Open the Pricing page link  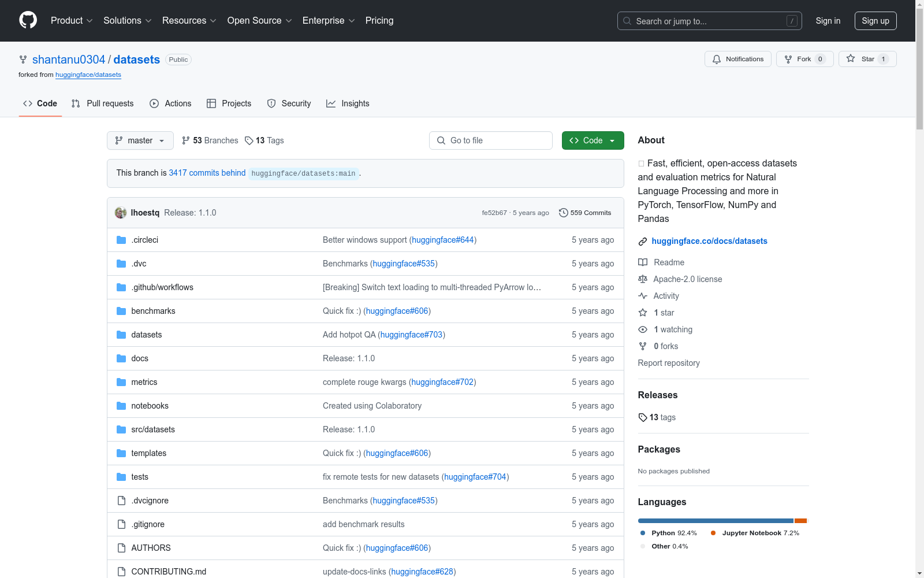click(x=379, y=20)
